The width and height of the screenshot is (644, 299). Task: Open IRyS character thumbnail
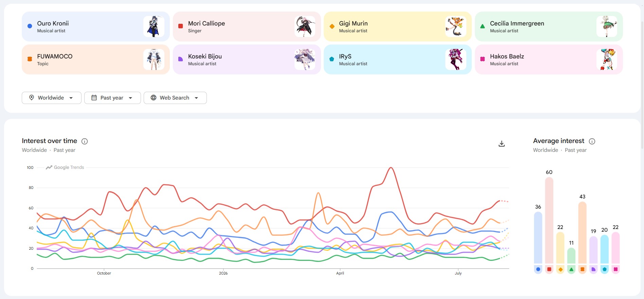[x=456, y=59]
